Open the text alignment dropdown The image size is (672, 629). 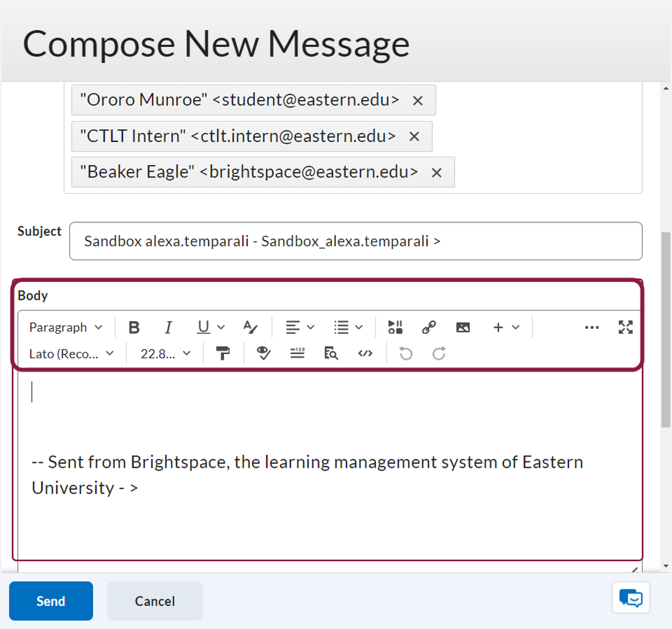[300, 327]
